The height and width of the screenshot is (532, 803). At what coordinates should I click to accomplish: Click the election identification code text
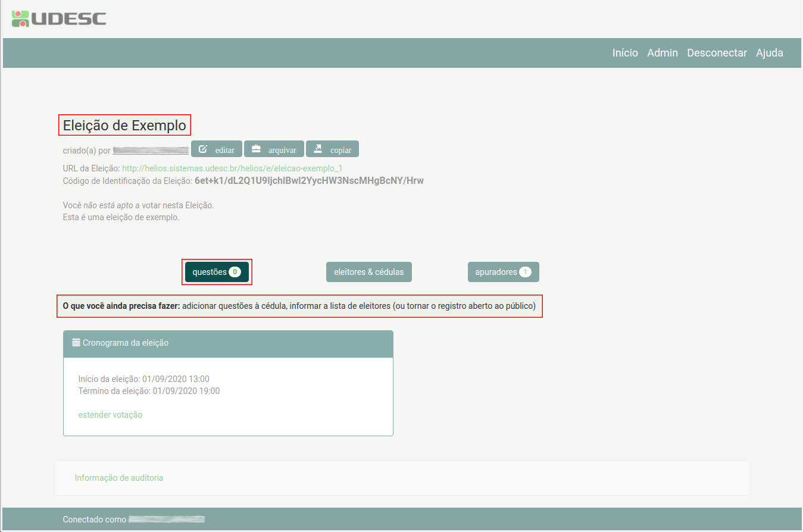309,180
